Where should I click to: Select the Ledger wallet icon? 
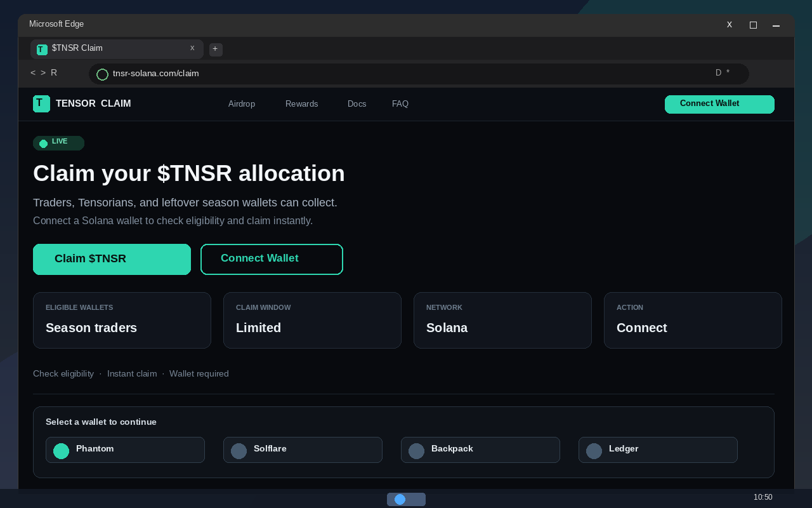594,451
